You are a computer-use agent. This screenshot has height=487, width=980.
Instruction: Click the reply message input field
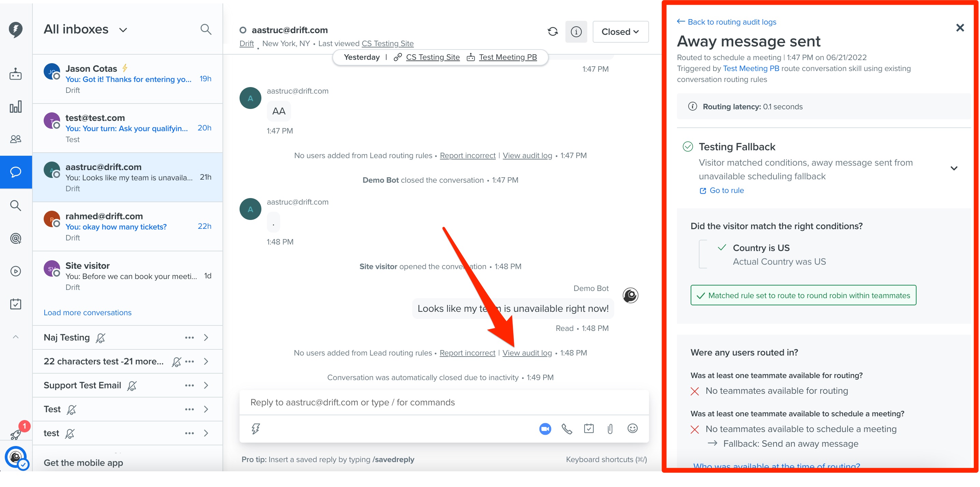click(444, 402)
